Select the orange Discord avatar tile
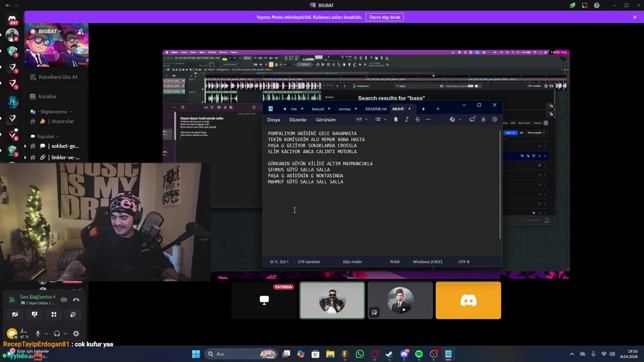Image resolution: width=644 pixels, height=362 pixels. 468,300
